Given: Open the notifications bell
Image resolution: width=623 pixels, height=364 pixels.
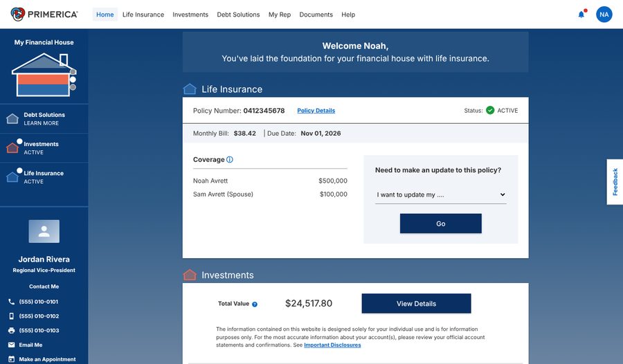Looking at the screenshot, I should click(581, 15).
